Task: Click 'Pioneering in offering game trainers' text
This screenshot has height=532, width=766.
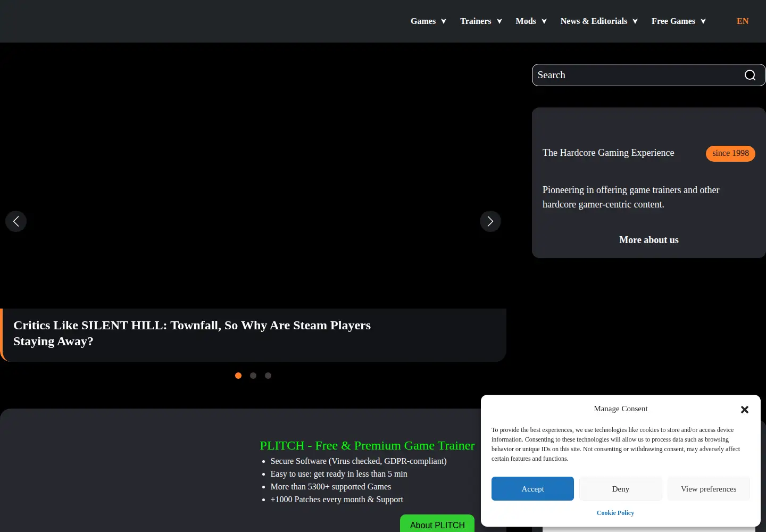Action: coord(631,197)
